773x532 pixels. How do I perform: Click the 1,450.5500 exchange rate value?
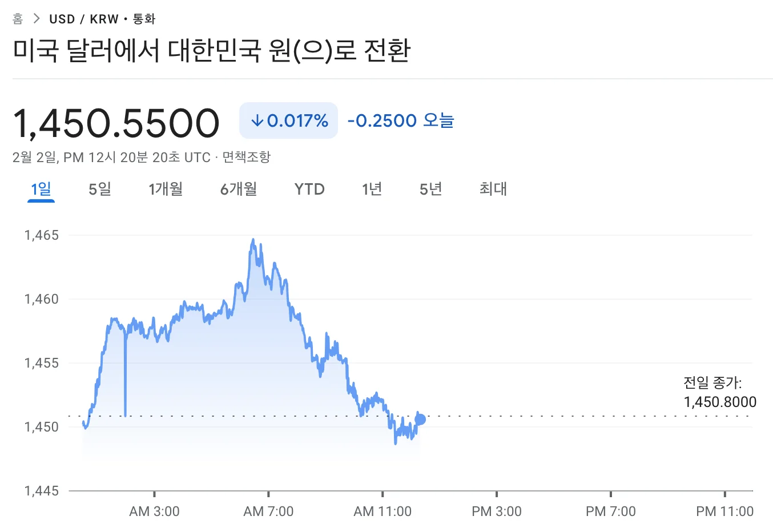(x=116, y=123)
